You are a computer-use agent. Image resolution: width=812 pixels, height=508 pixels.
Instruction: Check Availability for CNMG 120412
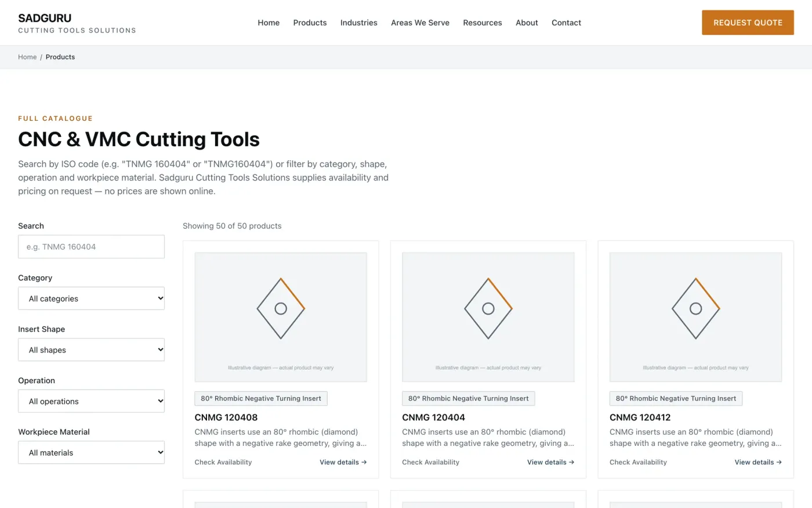[x=638, y=462]
